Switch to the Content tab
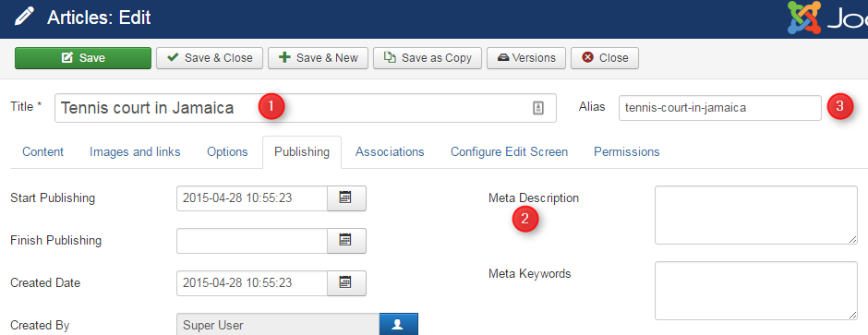The height and width of the screenshot is (335, 868). pos(43,151)
